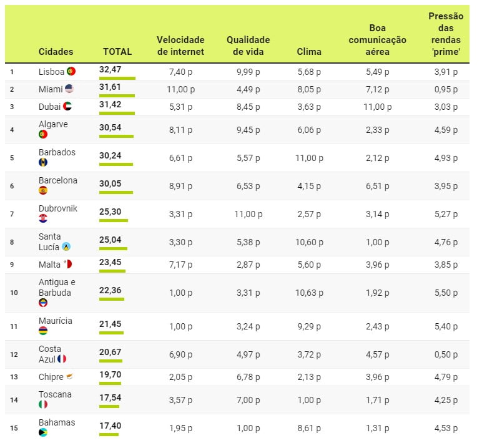482x448 pixels.
Task: Sort by the TOTAL column header
Action: click(117, 52)
